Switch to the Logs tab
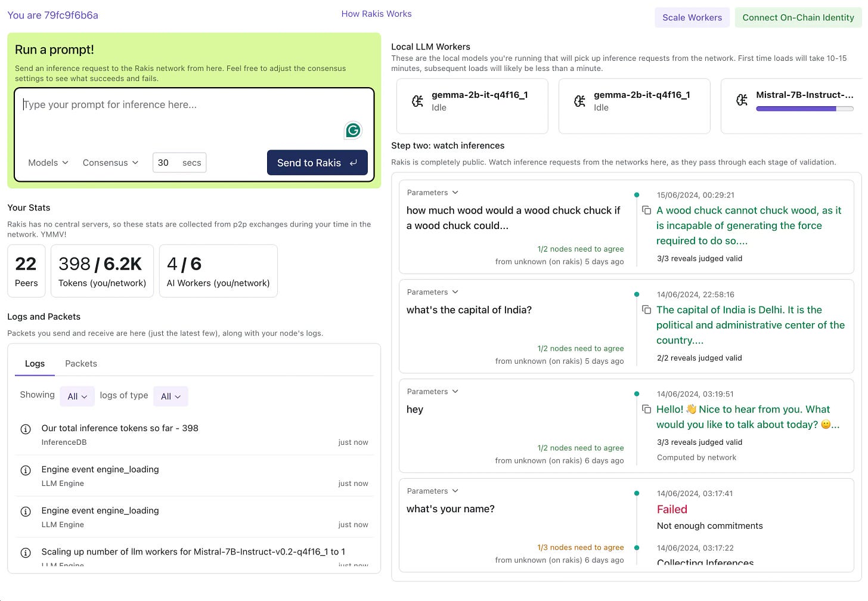The height and width of the screenshot is (601, 868). pos(35,364)
